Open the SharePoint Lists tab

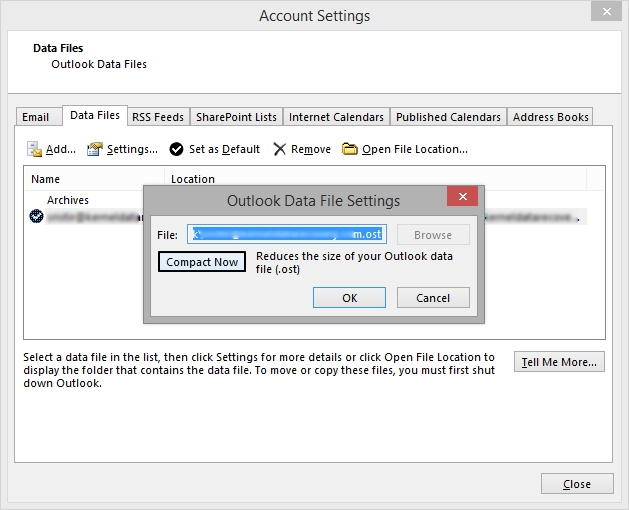pyautogui.click(x=236, y=117)
